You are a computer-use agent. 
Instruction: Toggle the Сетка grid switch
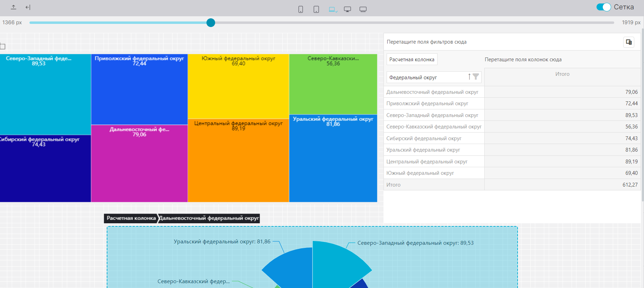[603, 7]
